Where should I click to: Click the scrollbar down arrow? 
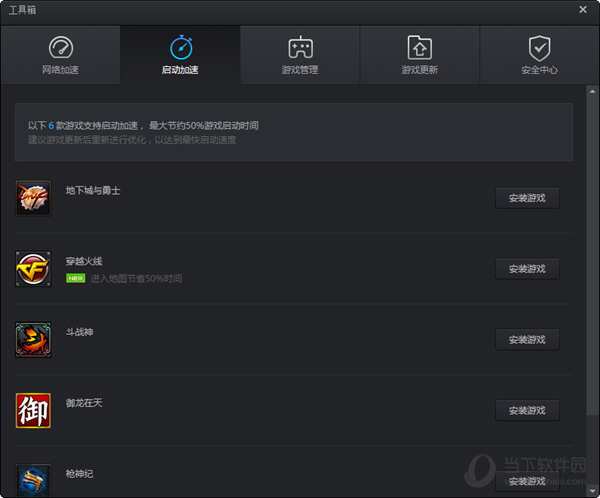592,490
